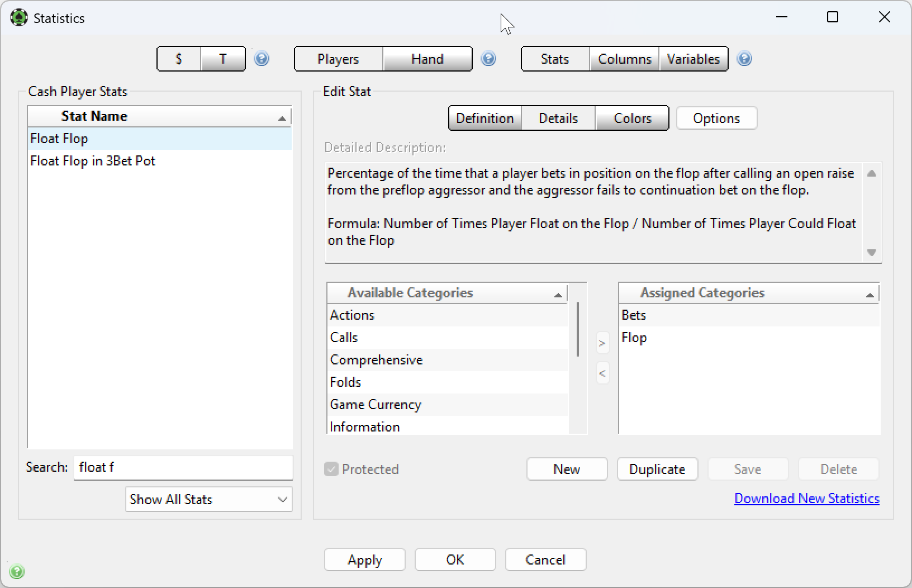Viewport: 912px width, 588px height.
Task: Click the disabled Save button
Action: click(748, 469)
